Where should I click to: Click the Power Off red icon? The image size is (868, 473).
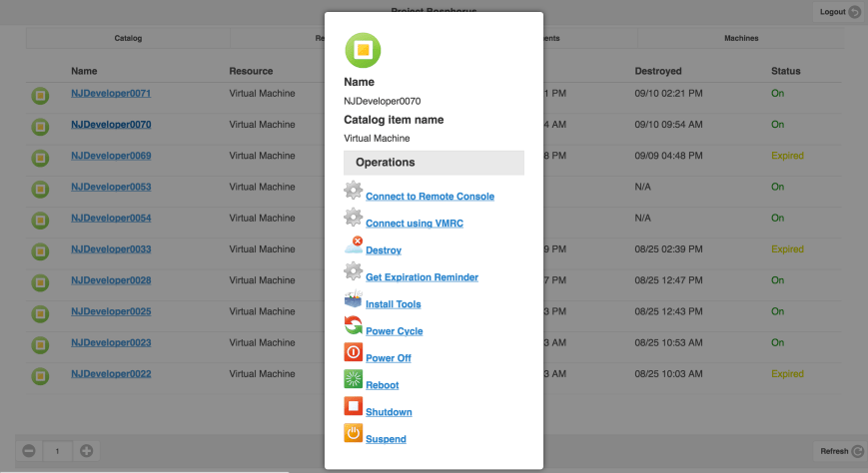[353, 352]
